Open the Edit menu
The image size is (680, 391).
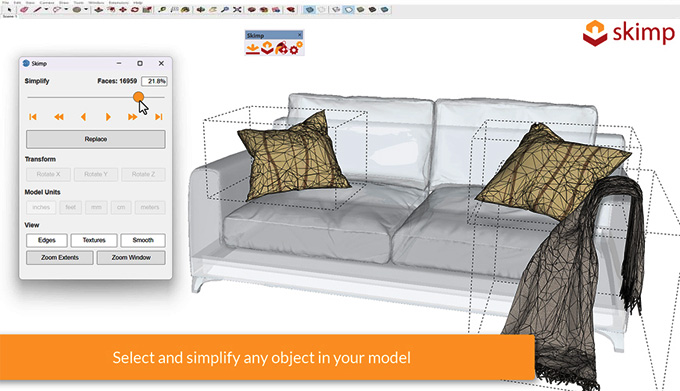click(x=17, y=3)
